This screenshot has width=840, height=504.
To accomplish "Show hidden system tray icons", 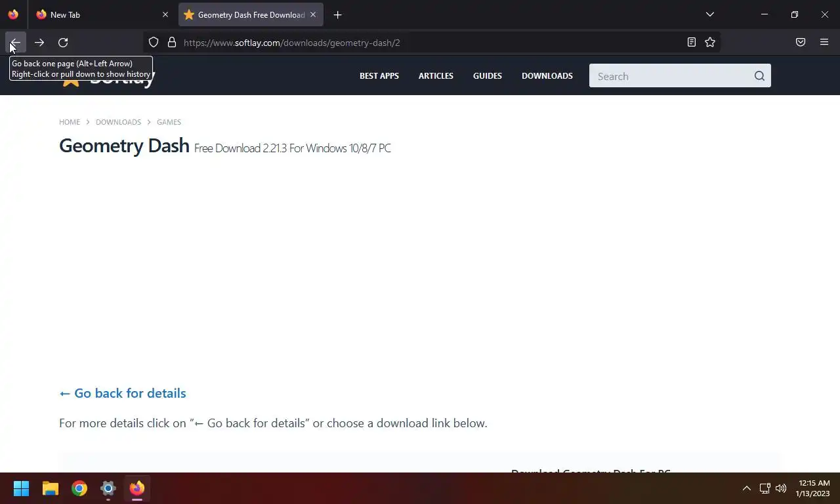I will click(x=746, y=488).
